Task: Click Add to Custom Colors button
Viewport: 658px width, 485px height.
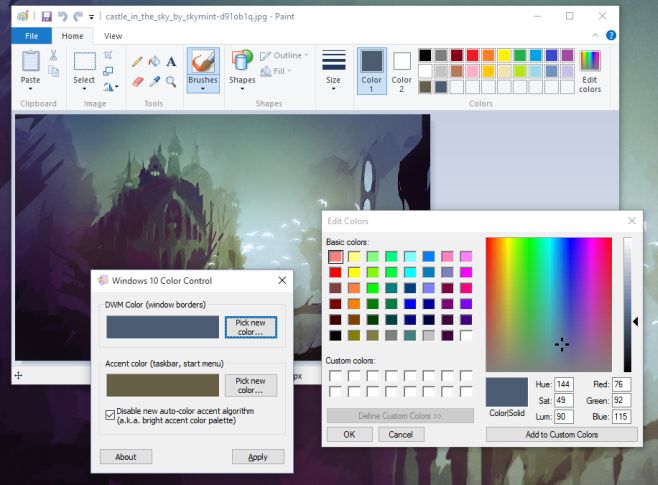Action: 561,434
